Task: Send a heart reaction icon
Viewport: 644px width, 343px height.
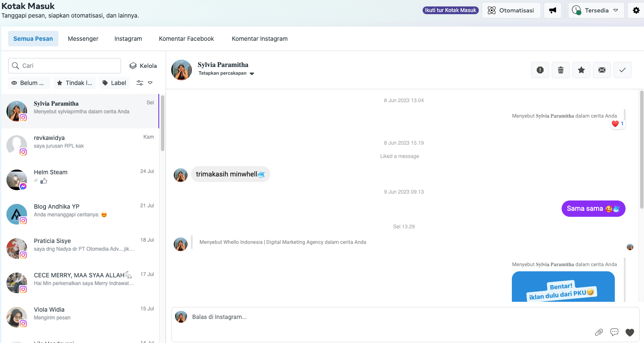Action: coord(630,332)
